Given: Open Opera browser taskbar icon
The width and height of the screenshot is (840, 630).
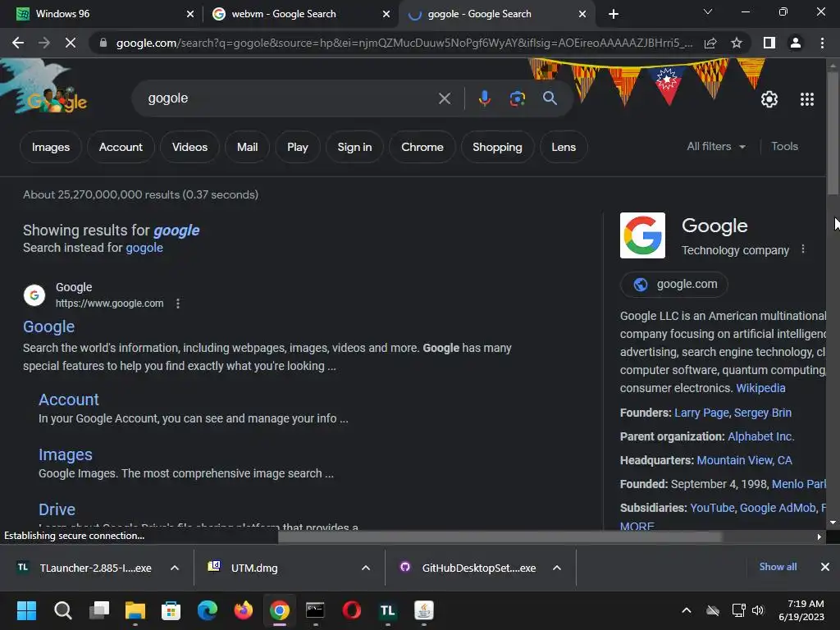Looking at the screenshot, I should click(x=351, y=610).
